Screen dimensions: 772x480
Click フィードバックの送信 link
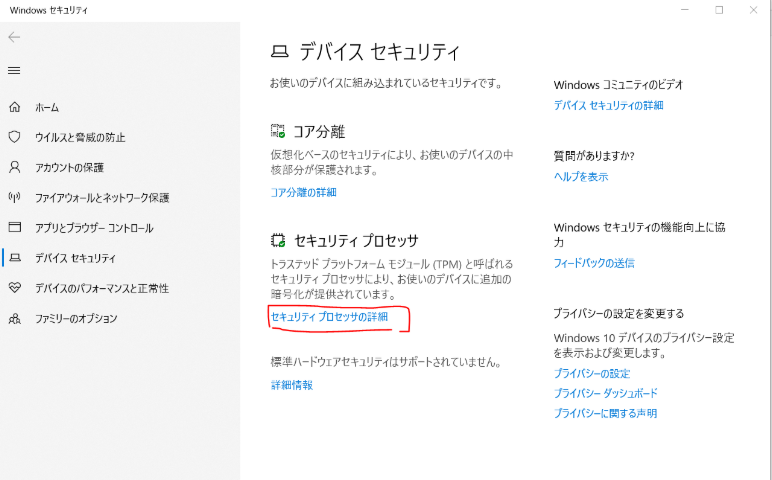[x=594, y=263]
